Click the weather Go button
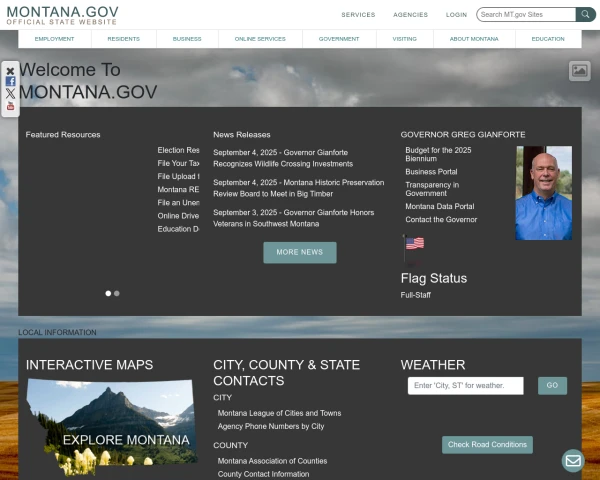600x480 pixels. tap(552, 385)
